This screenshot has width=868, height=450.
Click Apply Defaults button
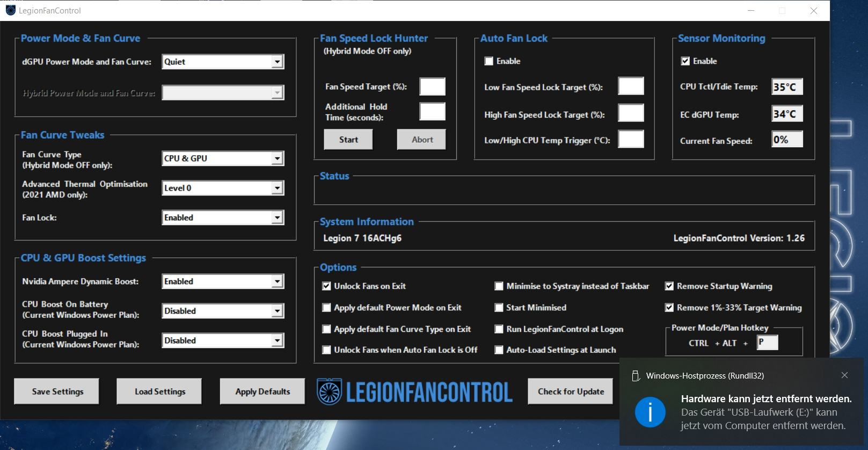point(262,391)
